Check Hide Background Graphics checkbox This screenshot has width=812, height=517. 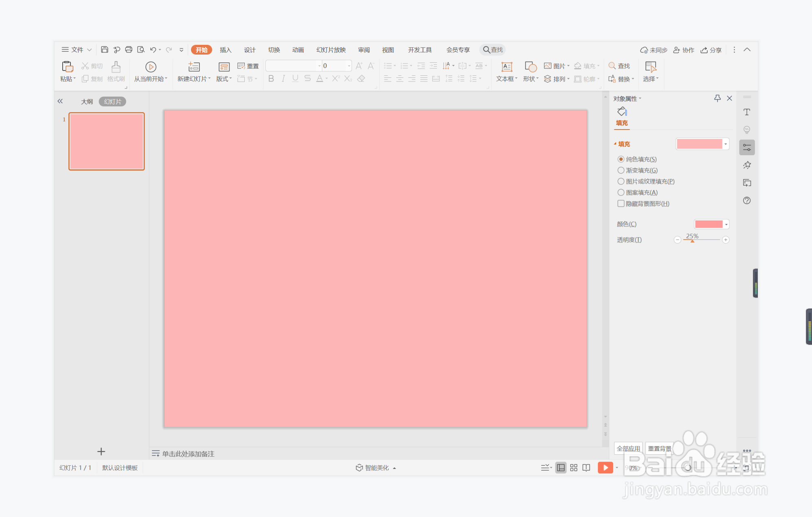pyautogui.click(x=621, y=203)
